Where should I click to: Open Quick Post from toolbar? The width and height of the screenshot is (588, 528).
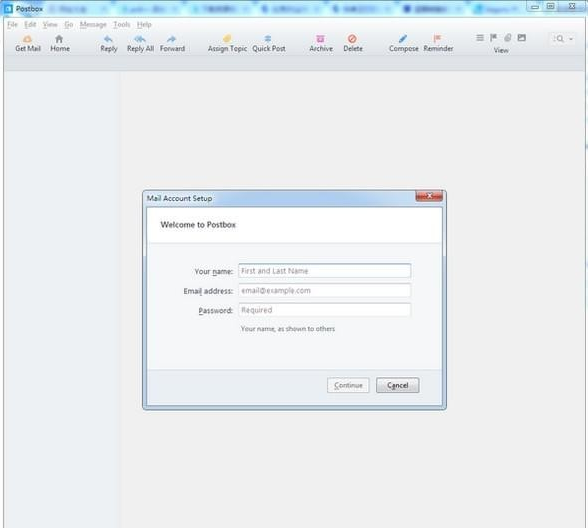click(268, 44)
